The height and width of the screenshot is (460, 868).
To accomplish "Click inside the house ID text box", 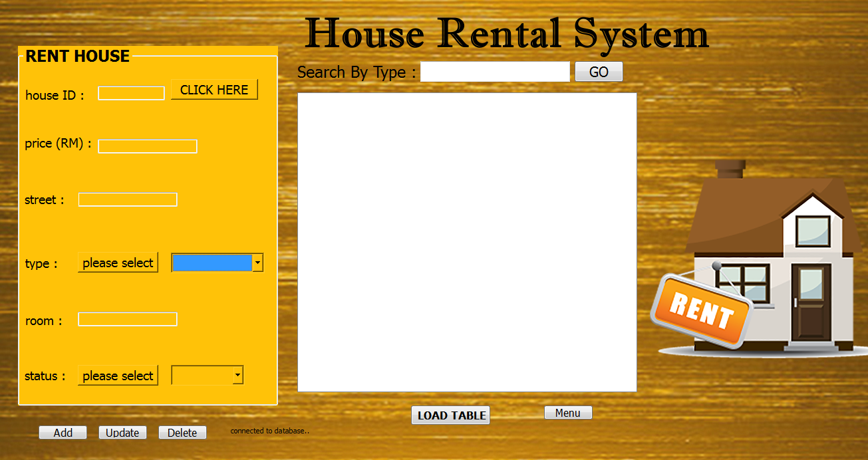I will (x=131, y=93).
